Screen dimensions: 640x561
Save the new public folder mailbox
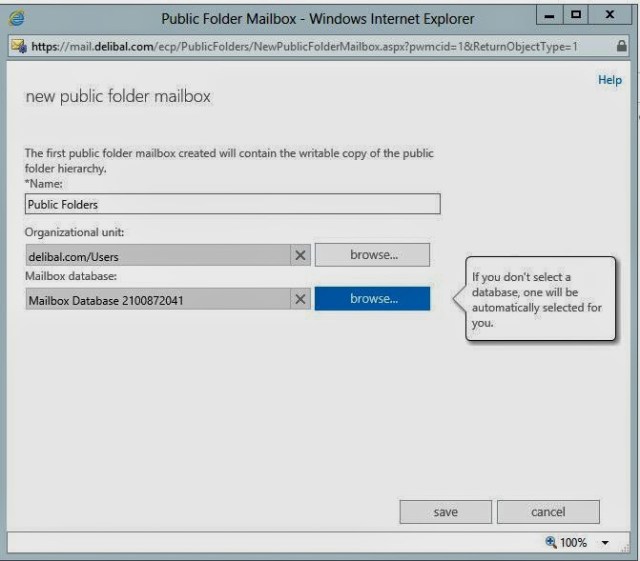445,512
